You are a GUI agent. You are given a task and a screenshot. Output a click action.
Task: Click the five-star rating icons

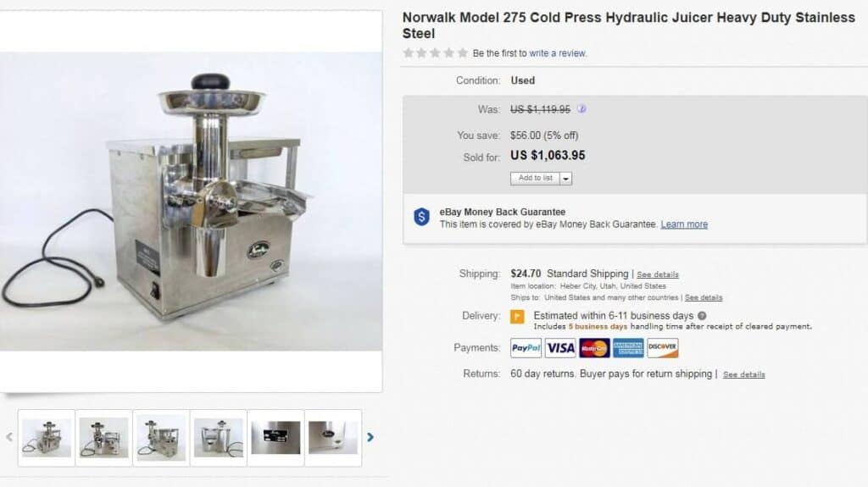pos(435,53)
